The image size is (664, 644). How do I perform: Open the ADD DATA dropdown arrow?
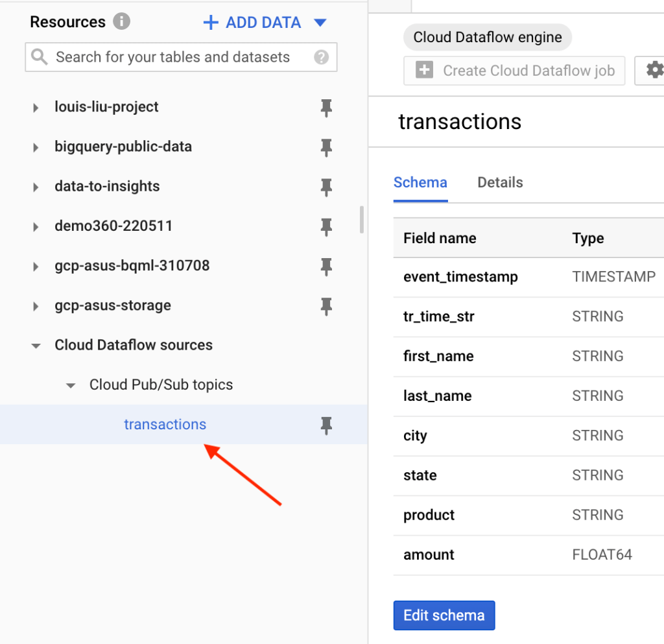pyautogui.click(x=320, y=23)
